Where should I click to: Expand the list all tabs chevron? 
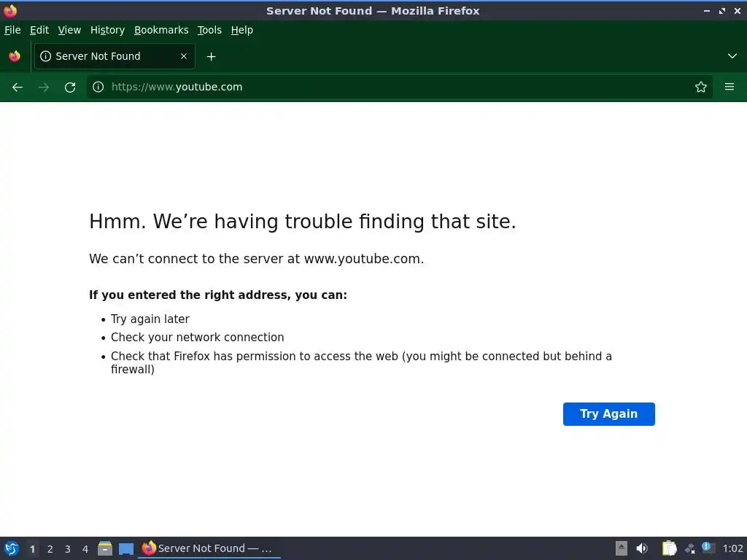point(732,56)
